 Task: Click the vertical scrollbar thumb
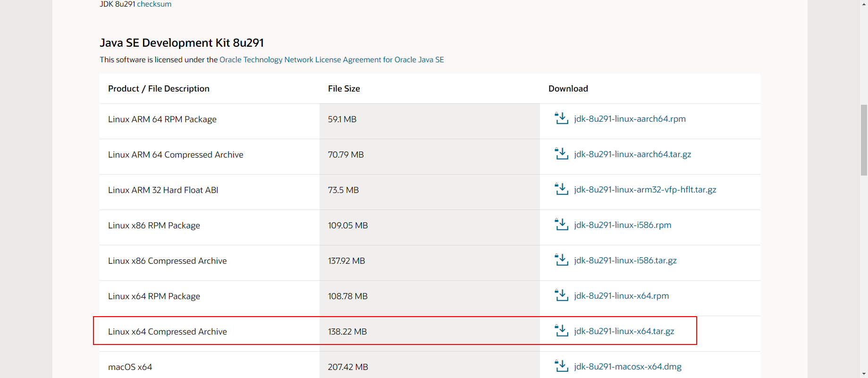[x=864, y=140]
